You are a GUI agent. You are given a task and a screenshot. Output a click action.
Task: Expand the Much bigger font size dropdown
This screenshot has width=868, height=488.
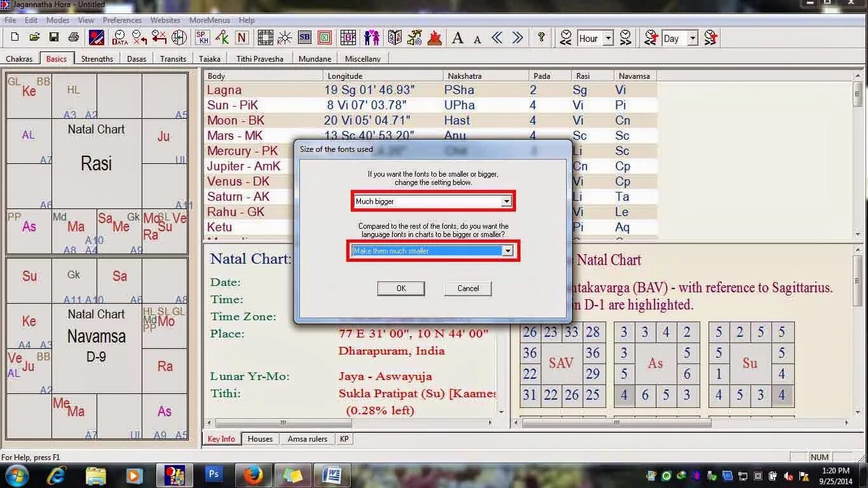(506, 201)
